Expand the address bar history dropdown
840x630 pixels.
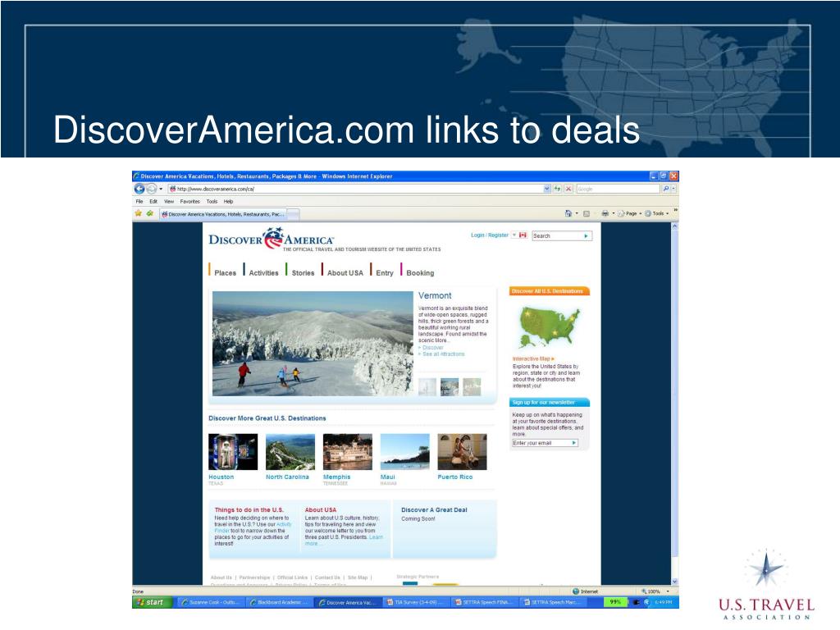(547, 189)
